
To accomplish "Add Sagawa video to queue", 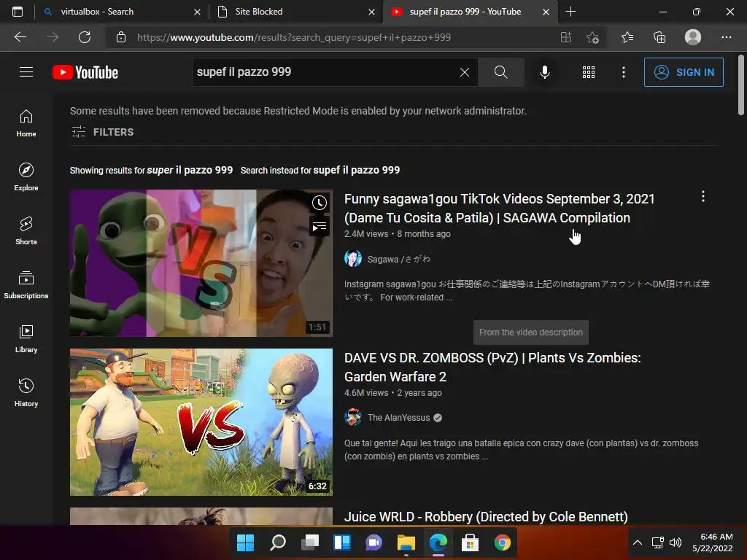I will (320, 227).
